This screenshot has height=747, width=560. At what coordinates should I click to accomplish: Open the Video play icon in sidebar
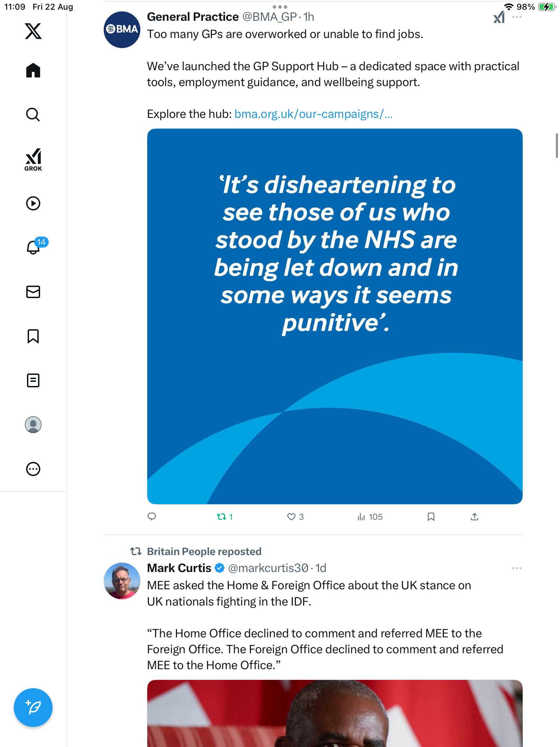[x=33, y=203]
